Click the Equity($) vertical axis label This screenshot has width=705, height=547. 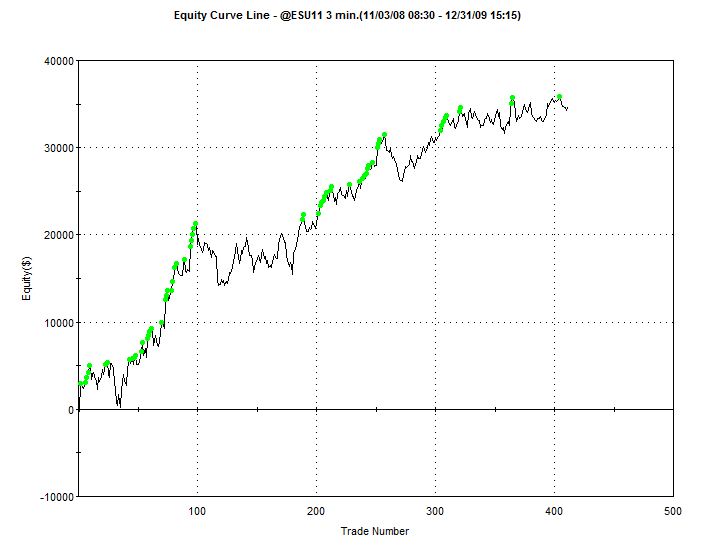[31, 278]
